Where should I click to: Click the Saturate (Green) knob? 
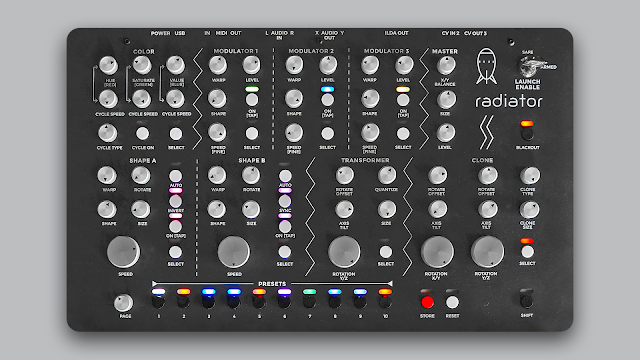[x=142, y=65]
